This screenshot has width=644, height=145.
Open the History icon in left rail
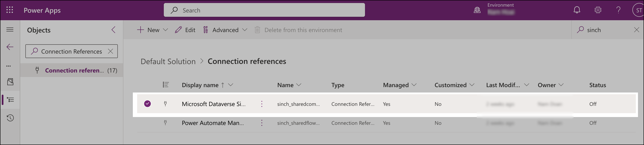[10, 118]
